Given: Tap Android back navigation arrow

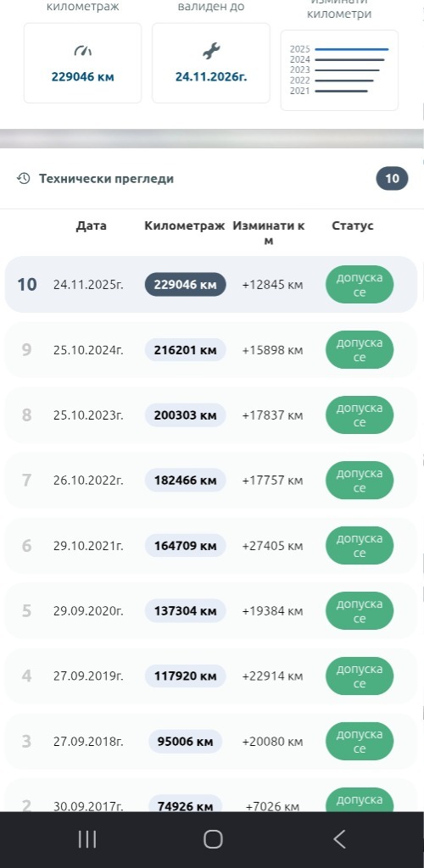Looking at the screenshot, I should point(339,839).
